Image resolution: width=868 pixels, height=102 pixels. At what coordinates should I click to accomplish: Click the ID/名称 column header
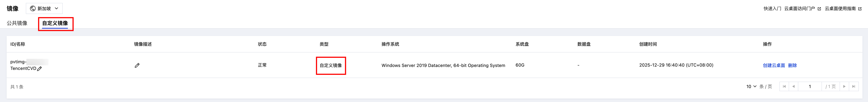click(18, 44)
